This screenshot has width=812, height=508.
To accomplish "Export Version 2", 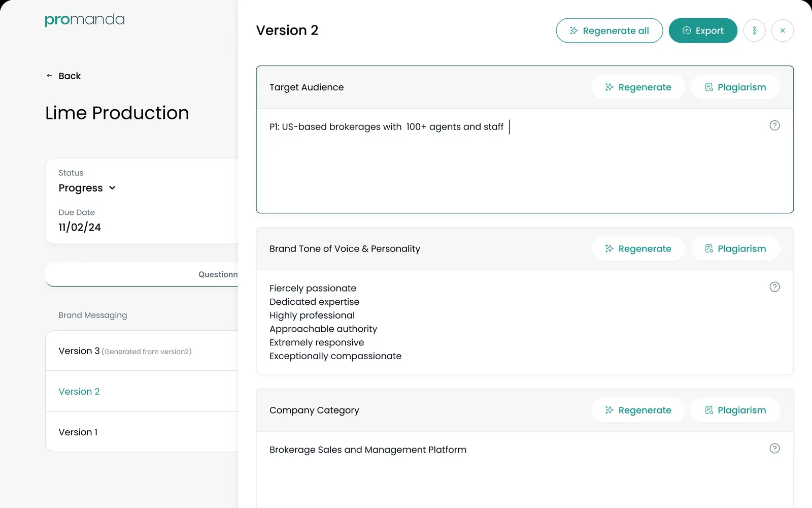I will click(x=703, y=30).
